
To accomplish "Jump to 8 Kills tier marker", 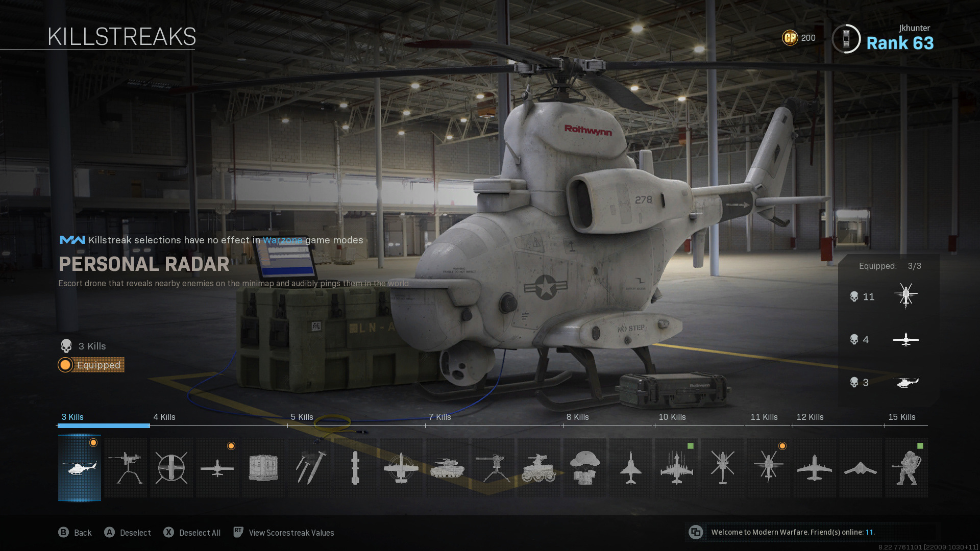I will tap(578, 417).
